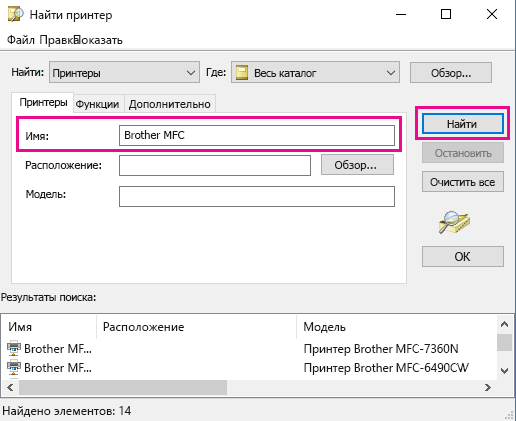The width and height of the screenshot is (516, 421).
Task: Open the Файл menu
Action: coord(21,40)
